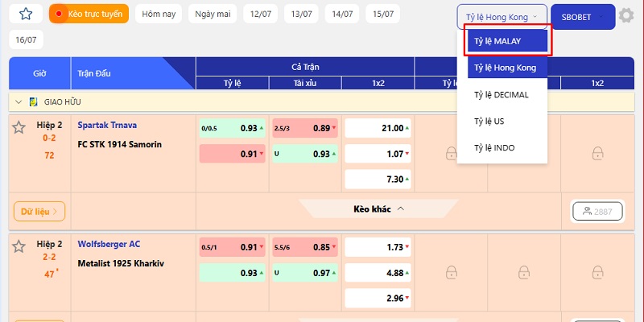The height and width of the screenshot is (322, 644).
Task: Switch to the Hôm nay tab
Action: pyautogui.click(x=159, y=14)
